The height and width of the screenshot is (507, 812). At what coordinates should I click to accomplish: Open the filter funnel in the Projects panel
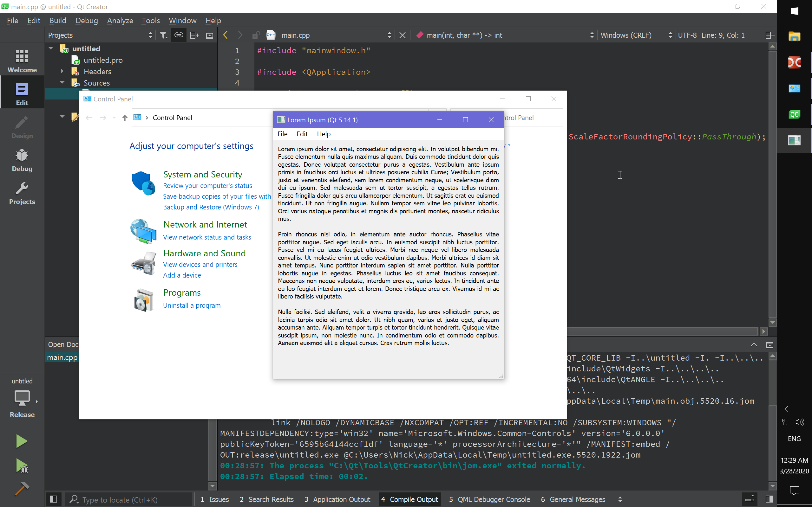click(163, 35)
